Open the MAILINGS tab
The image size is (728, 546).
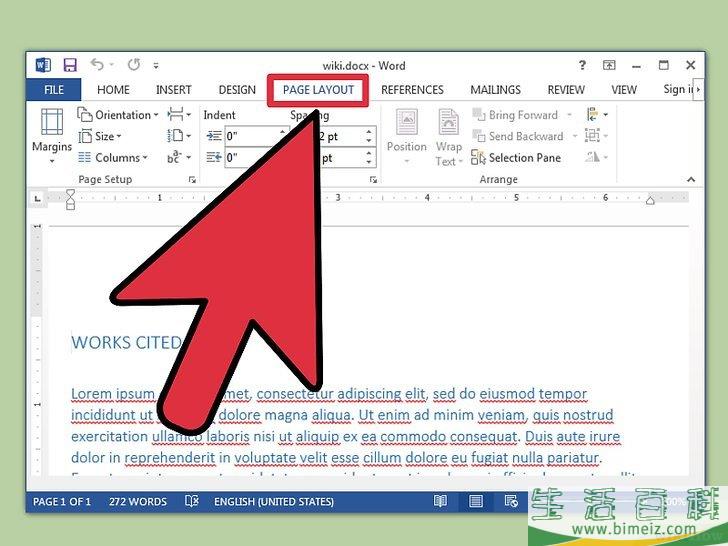pyautogui.click(x=495, y=90)
